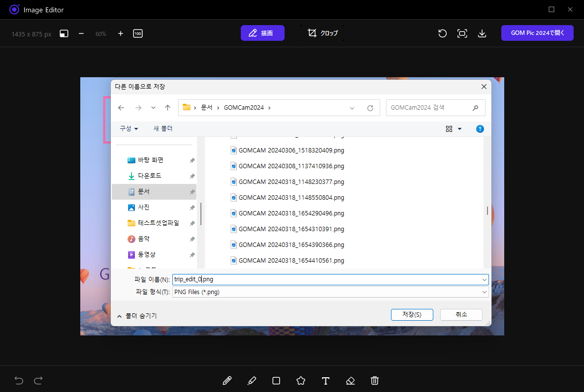Select the highlighter marker tool
This screenshot has width=584, height=392.
[x=252, y=381]
